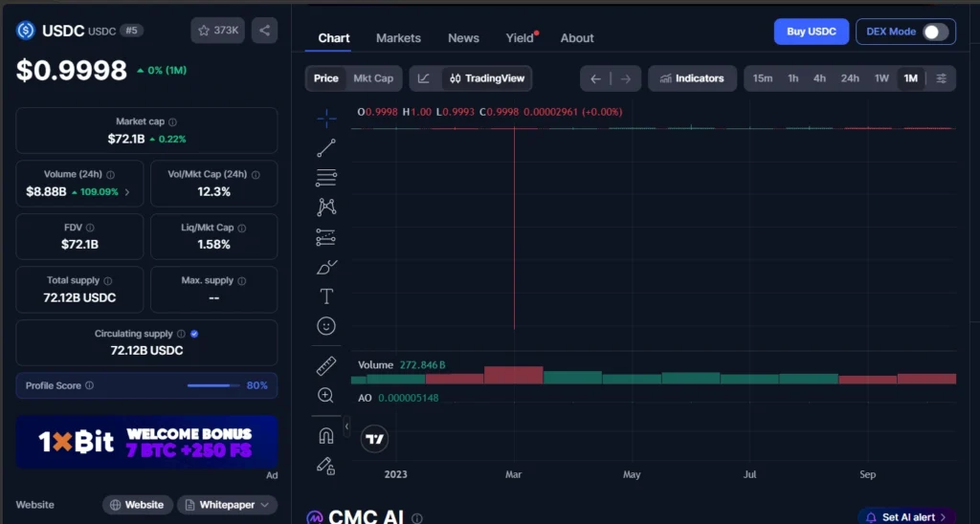The width and height of the screenshot is (980, 524).
Task: Open the Indicators menu
Action: click(692, 78)
